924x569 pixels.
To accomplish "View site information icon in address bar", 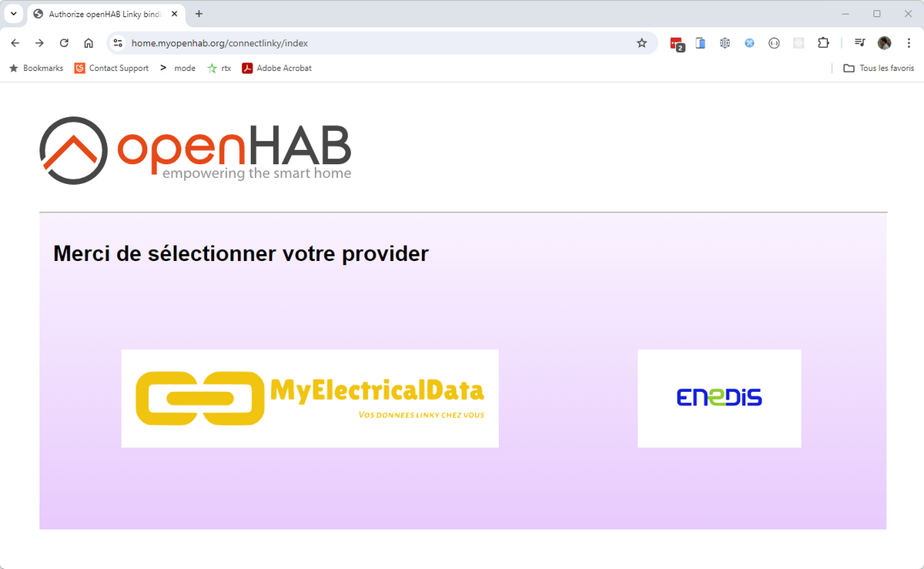I will (118, 43).
